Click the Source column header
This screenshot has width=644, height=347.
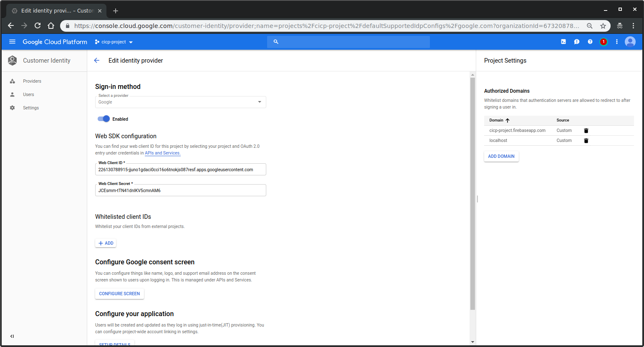pyautogui.click(x=563, y=120)
